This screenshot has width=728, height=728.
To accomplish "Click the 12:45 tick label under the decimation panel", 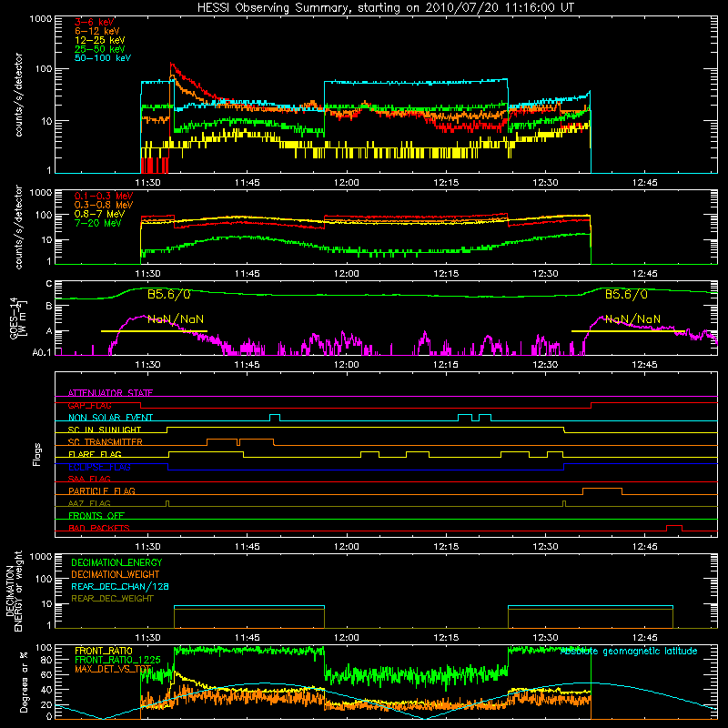I will [x=644, y=638].
